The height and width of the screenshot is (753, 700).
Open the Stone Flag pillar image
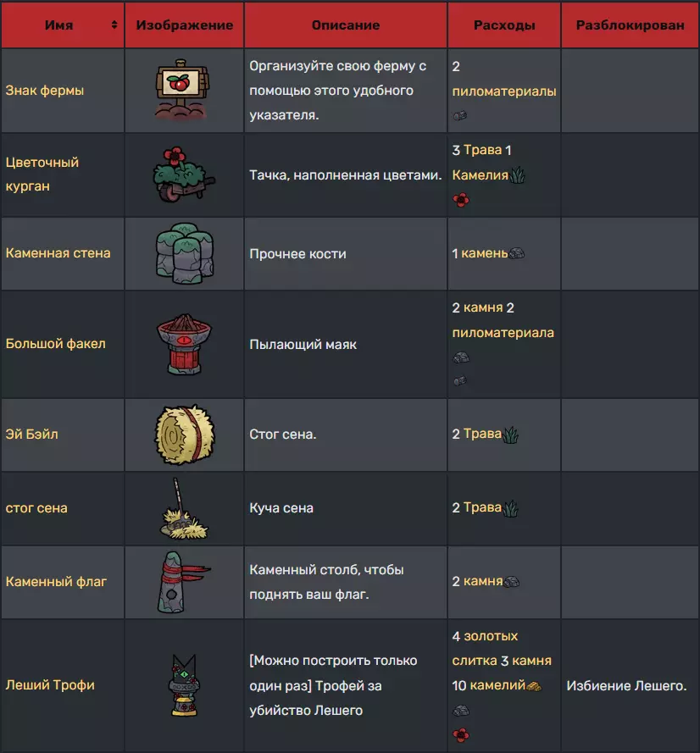coord(179,581)
